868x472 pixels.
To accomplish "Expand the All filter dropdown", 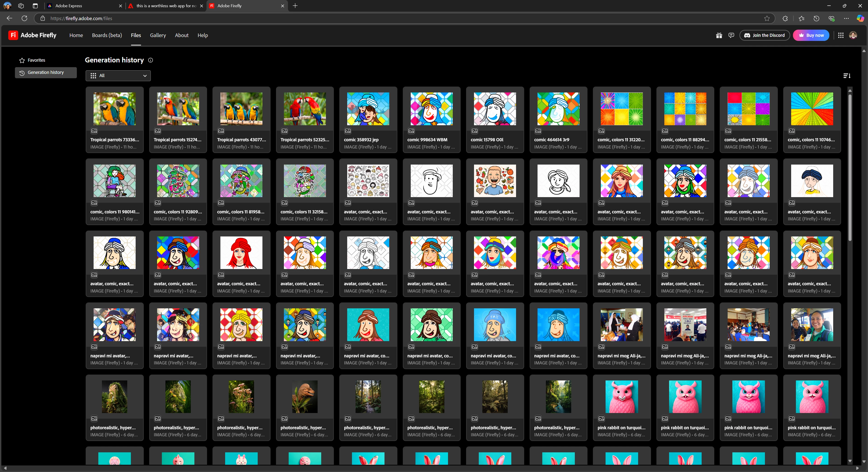I will 118,76.
